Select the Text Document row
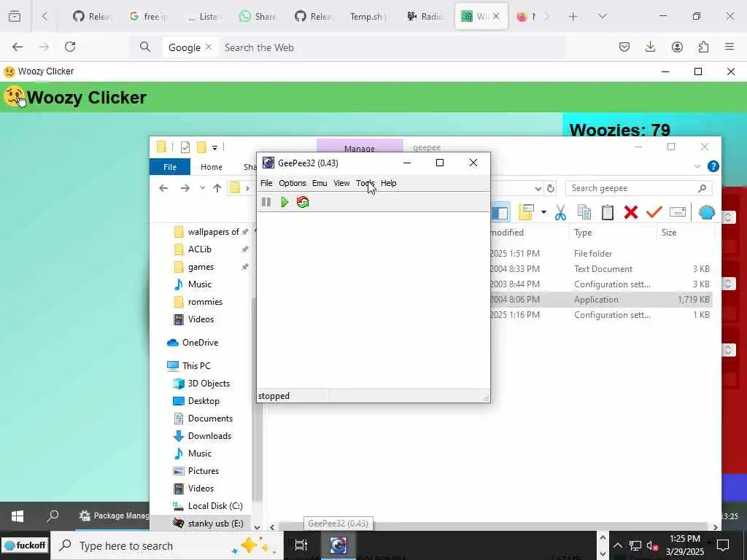Image resolution: width=747 pixels, height=560 pixels. coord(601,269)
